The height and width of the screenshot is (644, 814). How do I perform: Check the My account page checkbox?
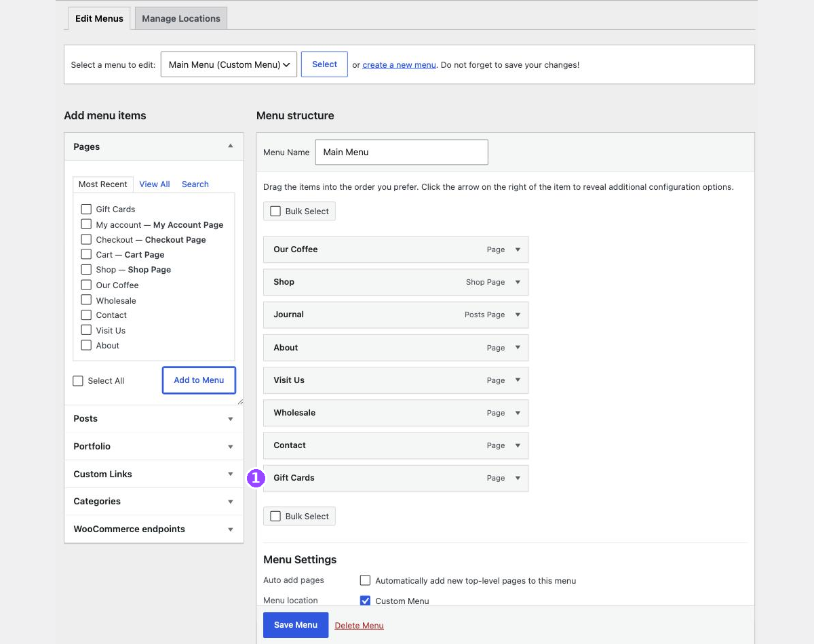[86, 224]
